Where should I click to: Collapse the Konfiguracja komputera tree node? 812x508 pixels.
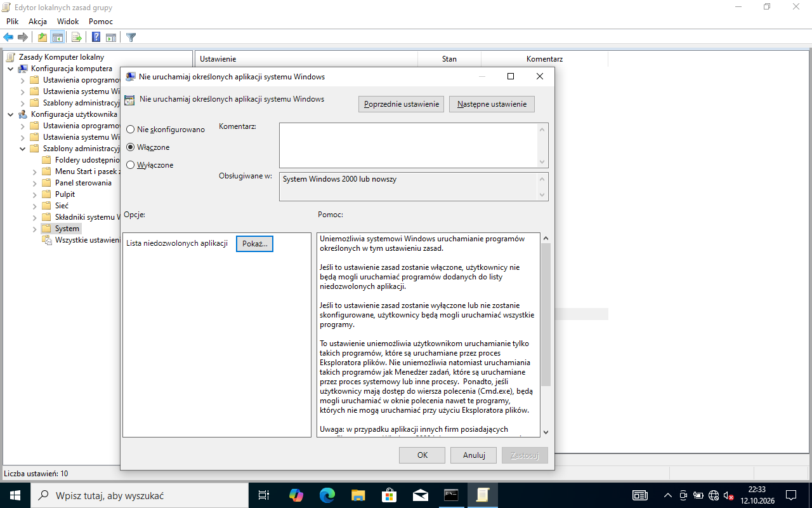11,69
